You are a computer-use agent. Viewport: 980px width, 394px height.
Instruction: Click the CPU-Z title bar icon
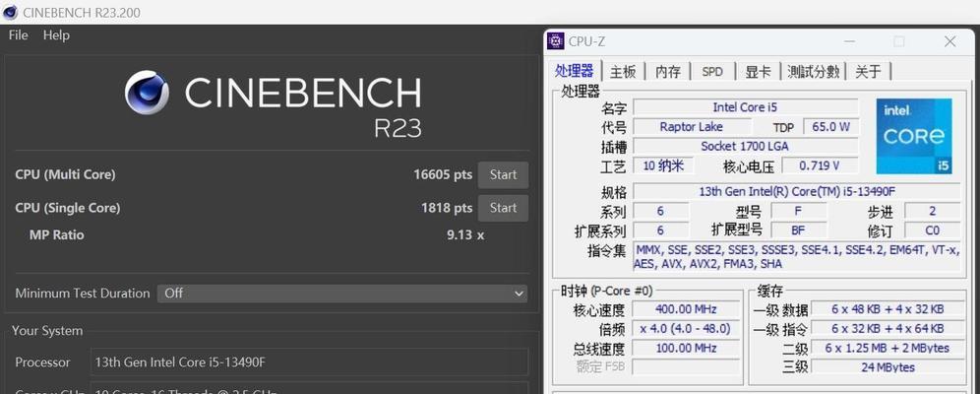click(x=556, y=42)
